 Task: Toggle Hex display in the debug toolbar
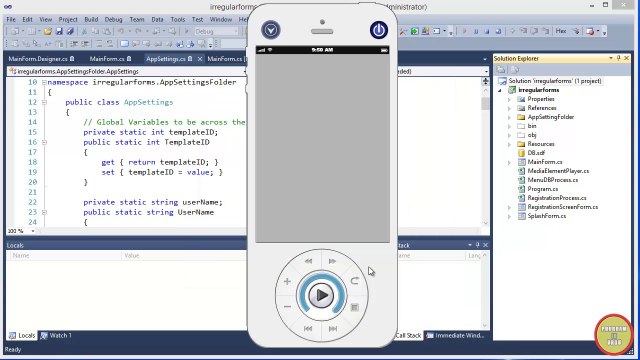point(561,31)
